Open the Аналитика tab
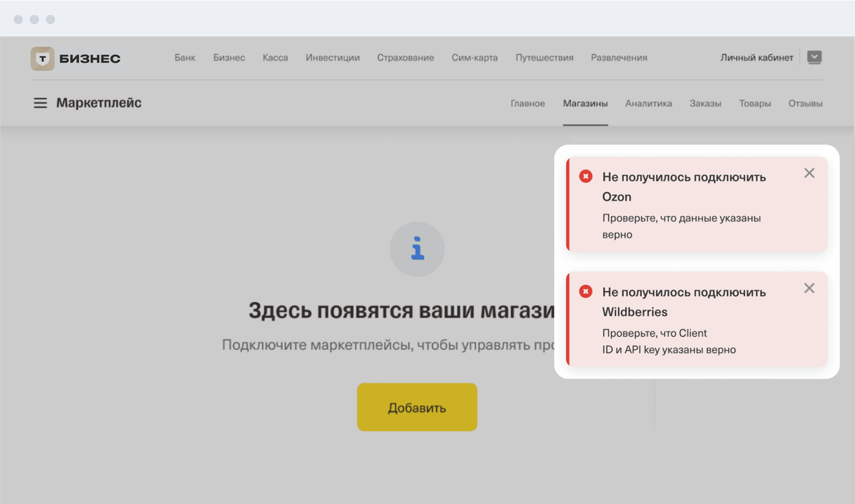This screenshot has height=504, width=855. point(648,103)
